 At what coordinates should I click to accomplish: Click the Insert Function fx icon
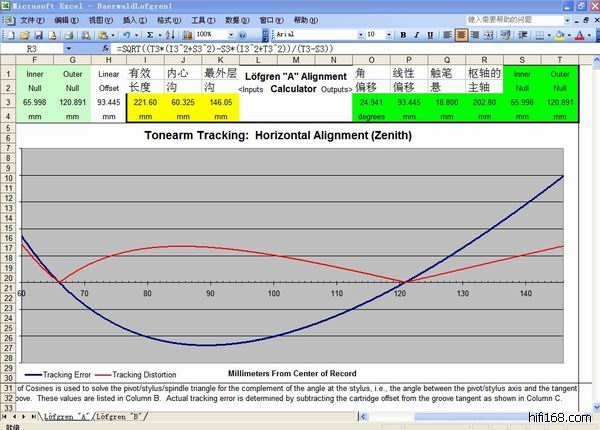pyautogui.click(x=105, y=48)
